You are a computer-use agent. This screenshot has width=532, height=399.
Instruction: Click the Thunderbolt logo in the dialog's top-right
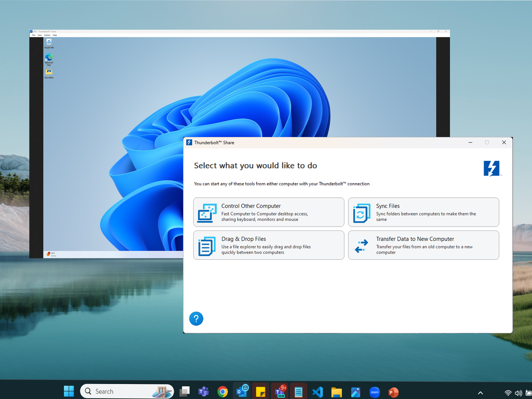pos(492,168)
